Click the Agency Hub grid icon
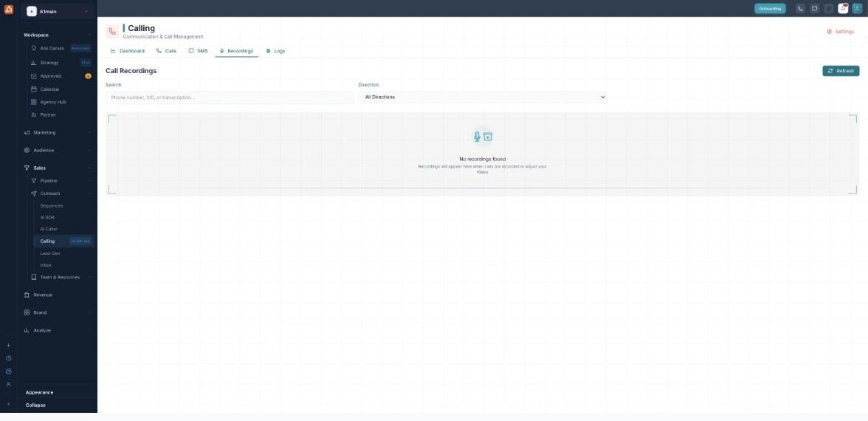The image size is (868, 421). 34,102
